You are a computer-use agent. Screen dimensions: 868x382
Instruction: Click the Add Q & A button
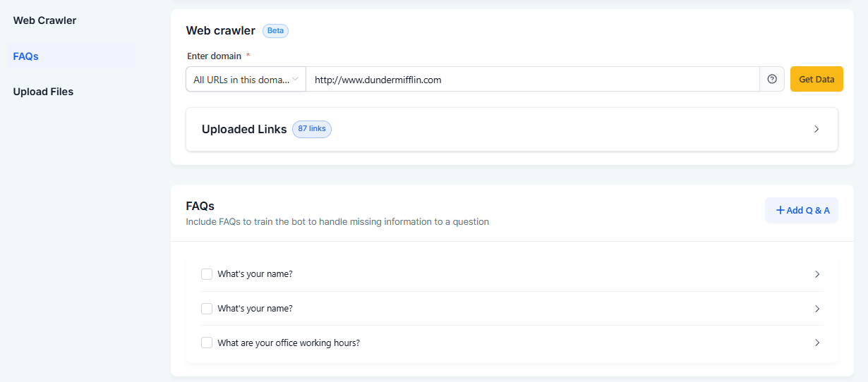click(802, 210)
